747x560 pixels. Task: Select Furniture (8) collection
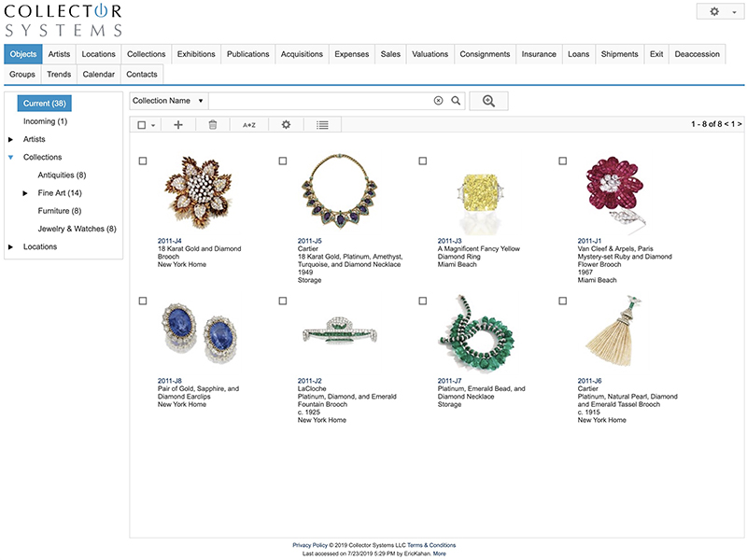coord(60,211)
